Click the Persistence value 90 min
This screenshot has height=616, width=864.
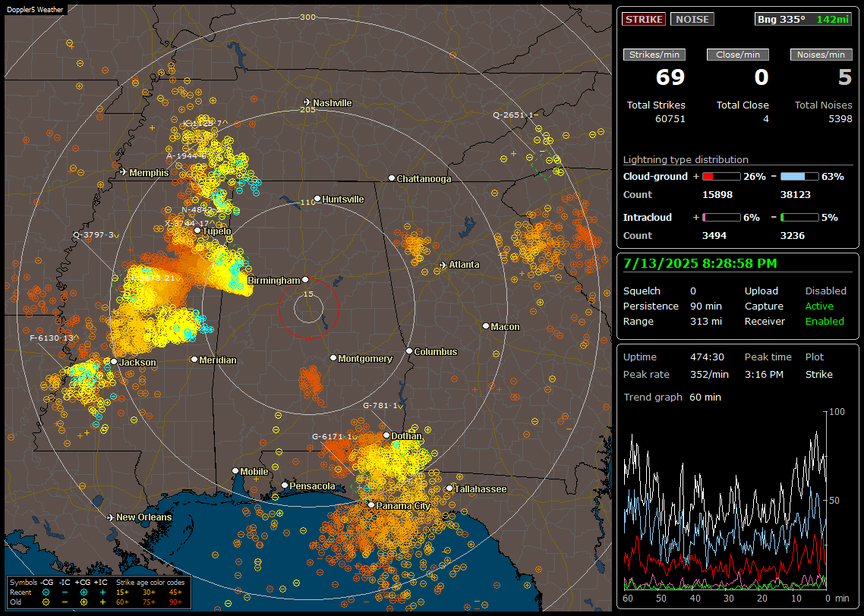coord(706,306)
